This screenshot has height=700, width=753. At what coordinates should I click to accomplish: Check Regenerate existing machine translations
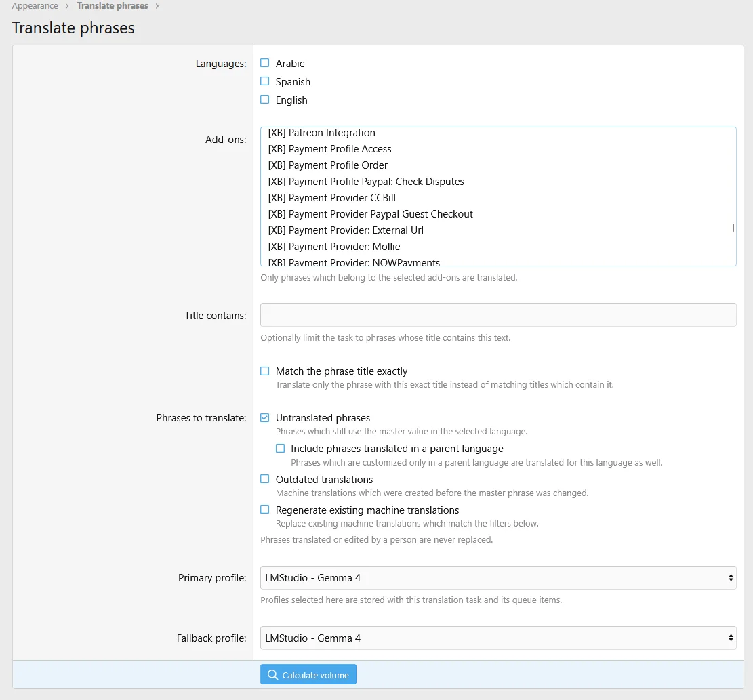(x=264, y=510)
